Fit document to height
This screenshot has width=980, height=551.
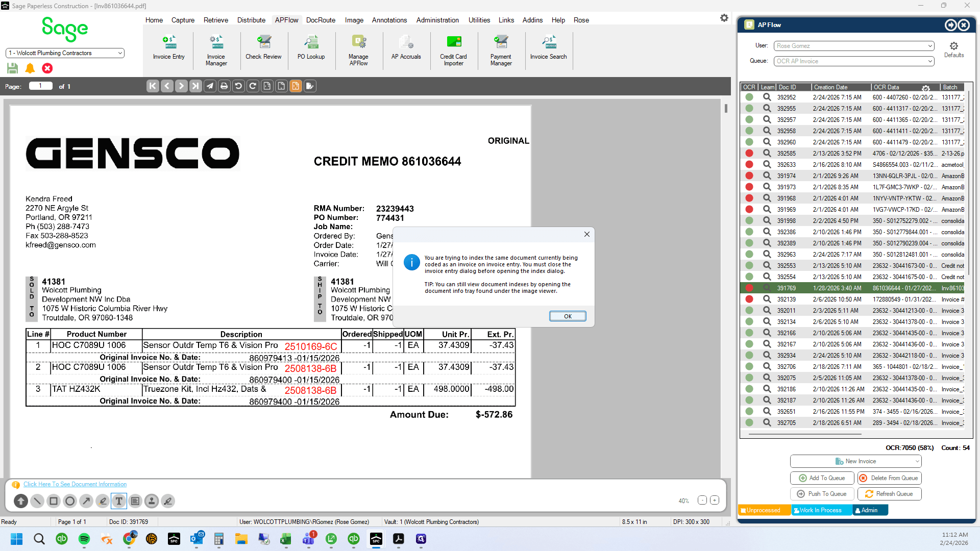pyautogui.click(x=281, y=86)
